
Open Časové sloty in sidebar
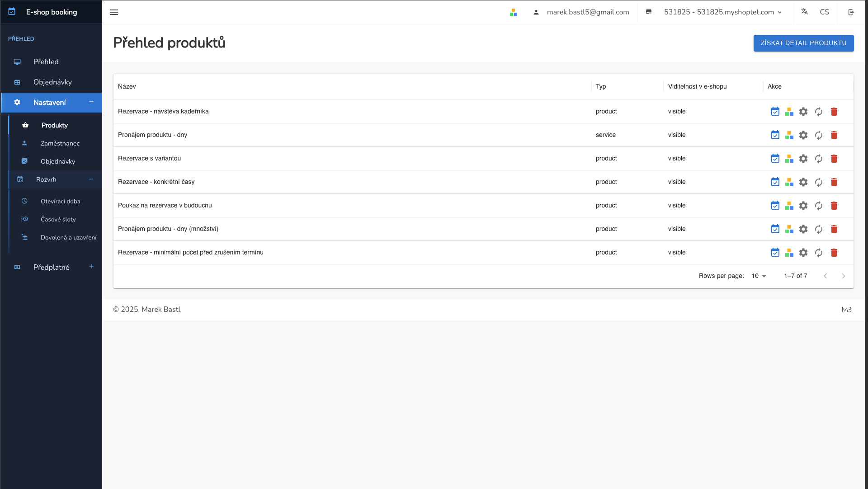[x=58, y=219]
